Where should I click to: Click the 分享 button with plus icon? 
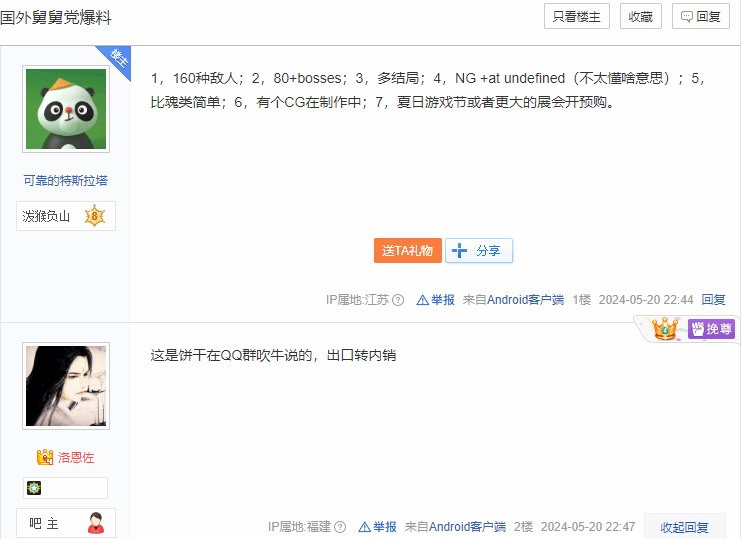pos(479,250)
